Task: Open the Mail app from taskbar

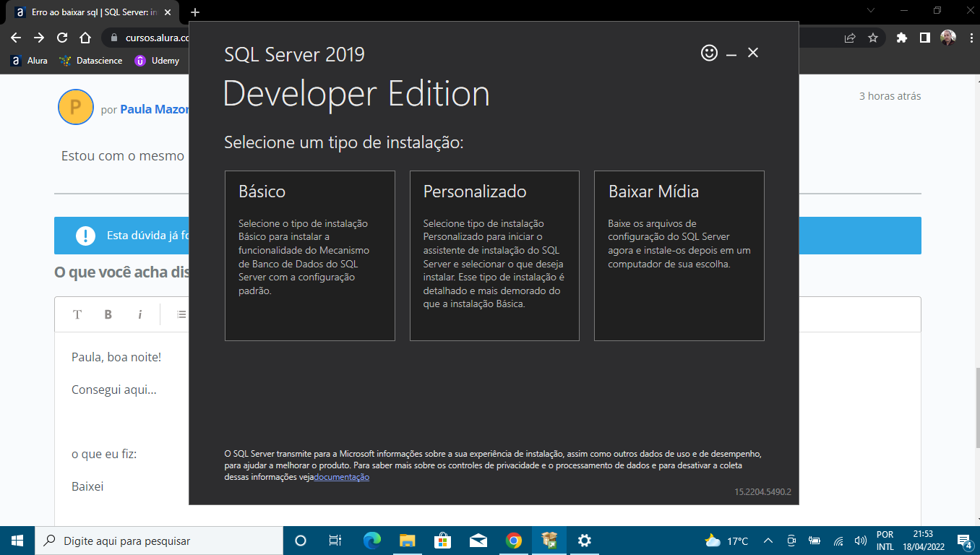Action: coord(478,541)
